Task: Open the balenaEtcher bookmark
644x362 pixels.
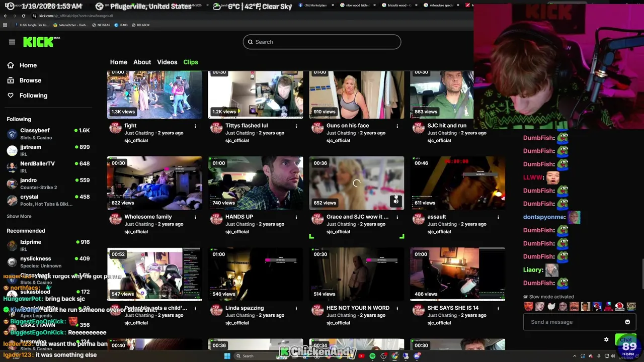Action: point(70,25)
